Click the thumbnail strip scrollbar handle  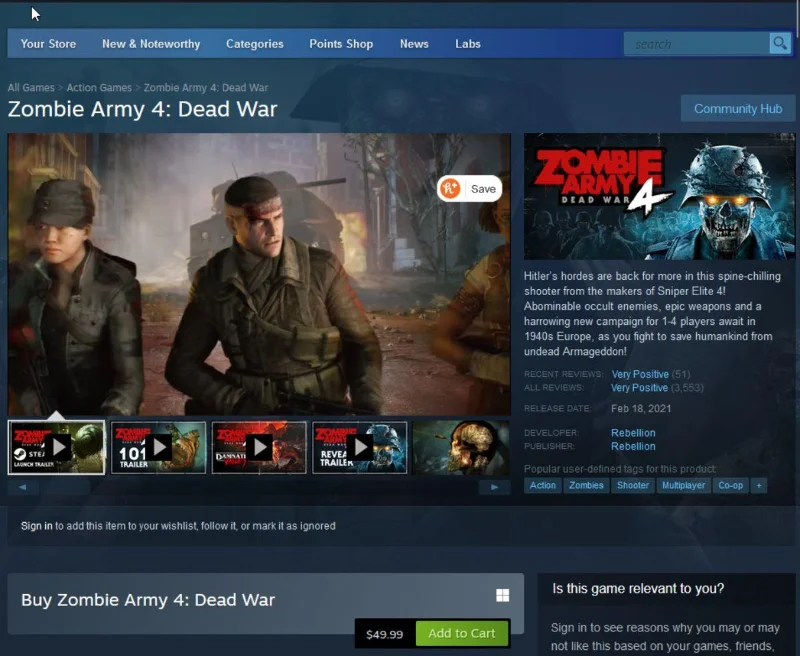66,487
